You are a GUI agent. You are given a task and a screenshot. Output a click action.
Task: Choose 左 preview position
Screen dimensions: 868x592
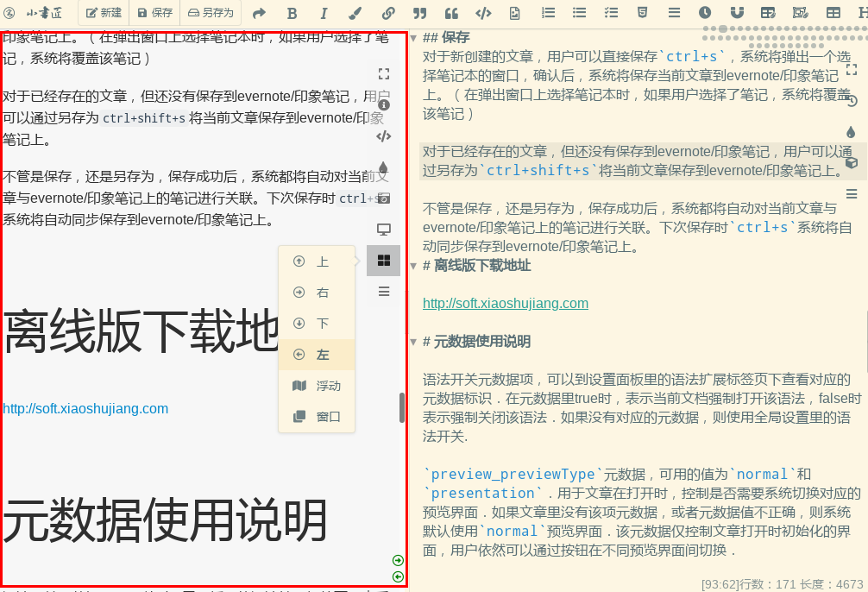click(317, 355)
